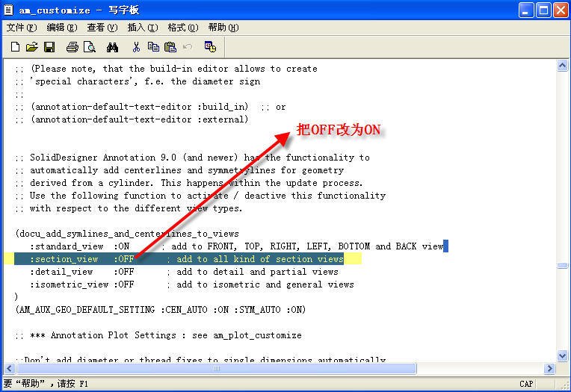Cut selection with the scissors icon
Viewport: 571px width, 392px height.
tap(136, 47)
